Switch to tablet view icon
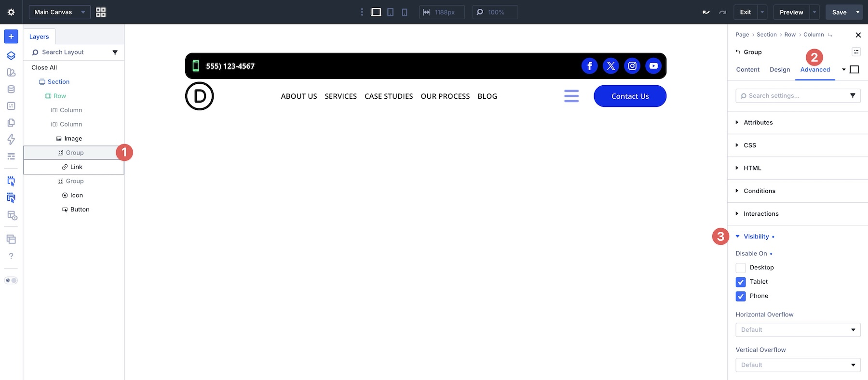868x380 pixels. tap(391, 12)
